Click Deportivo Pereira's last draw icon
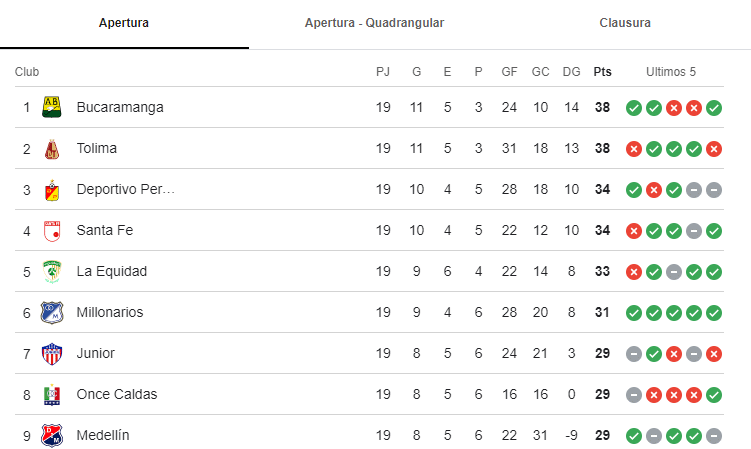This screenshot has height=449, width=751. tap(714, 190)
